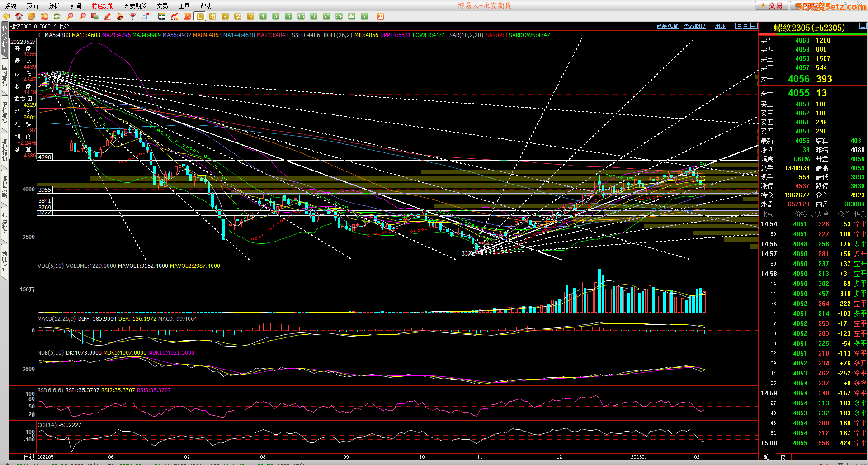
Task: Open the home page icon
Action: click(x=19, y=16)
